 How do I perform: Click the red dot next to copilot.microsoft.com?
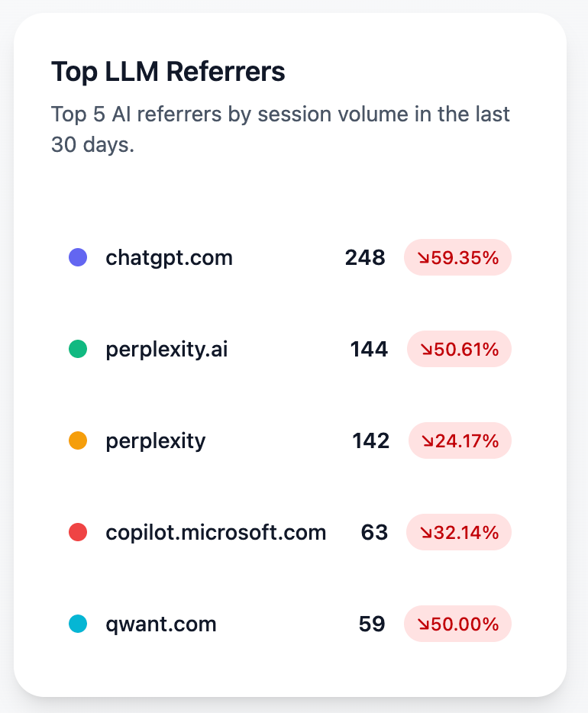coord(77,532)
